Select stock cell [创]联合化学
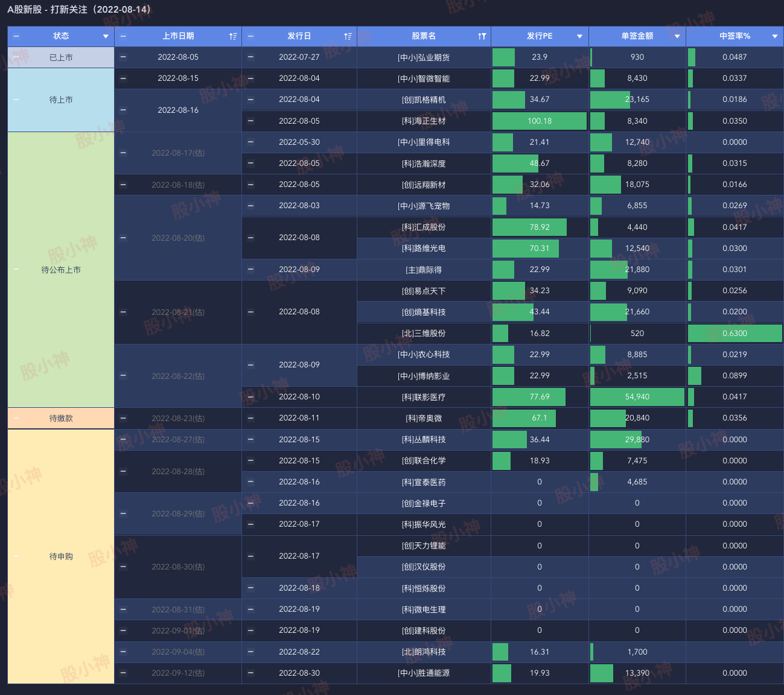The width and height of the screenshot is (784, 695). tap(424, 460)
